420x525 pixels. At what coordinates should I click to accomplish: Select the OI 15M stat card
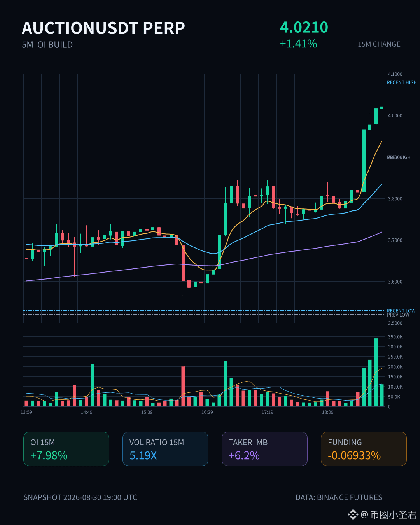(66, 449)
